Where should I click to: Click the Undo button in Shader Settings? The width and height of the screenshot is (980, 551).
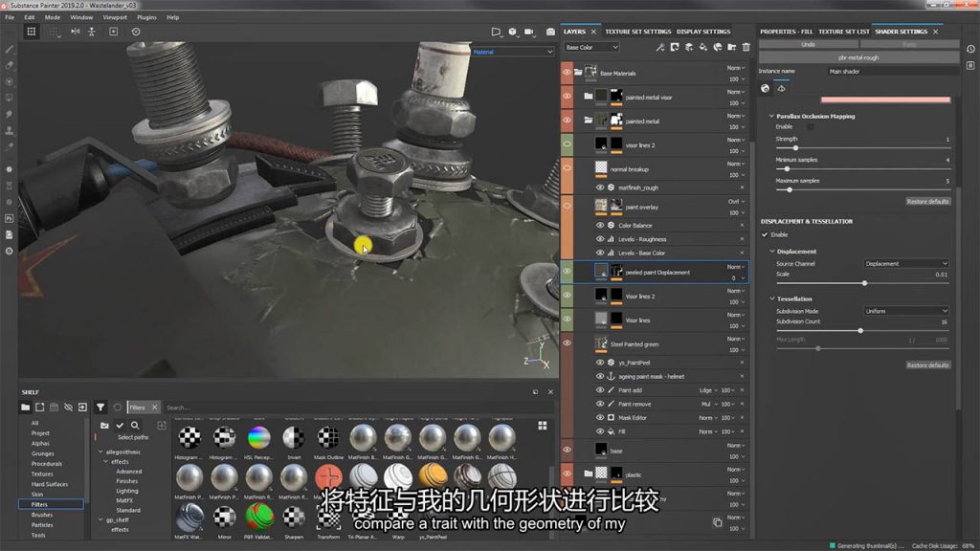click(x=808, y=44)
